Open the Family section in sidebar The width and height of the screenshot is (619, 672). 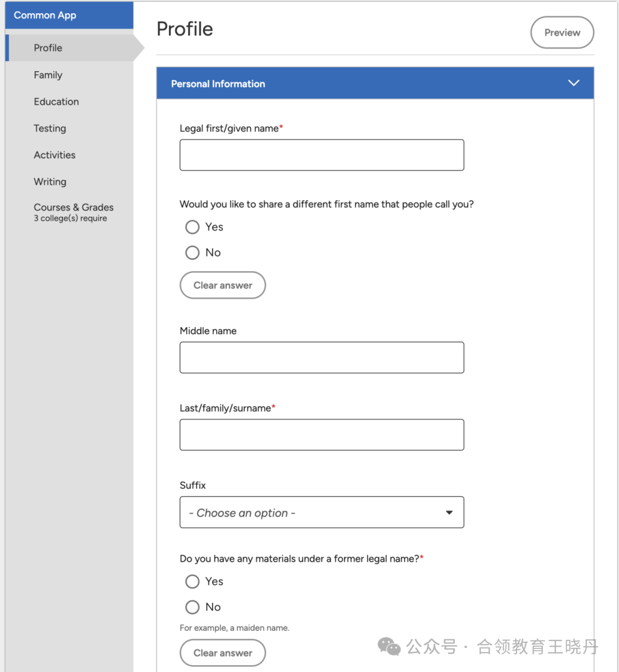[48, 75]
